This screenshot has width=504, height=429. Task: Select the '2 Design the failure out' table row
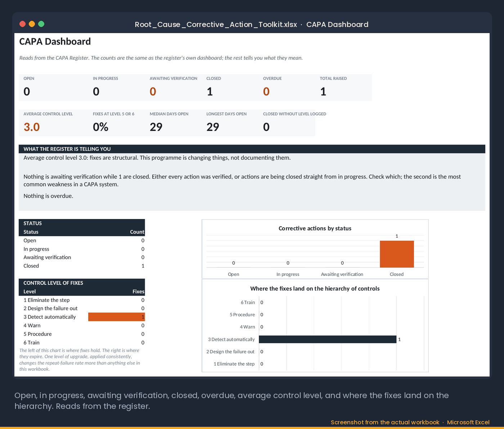[x=82, y=309]
